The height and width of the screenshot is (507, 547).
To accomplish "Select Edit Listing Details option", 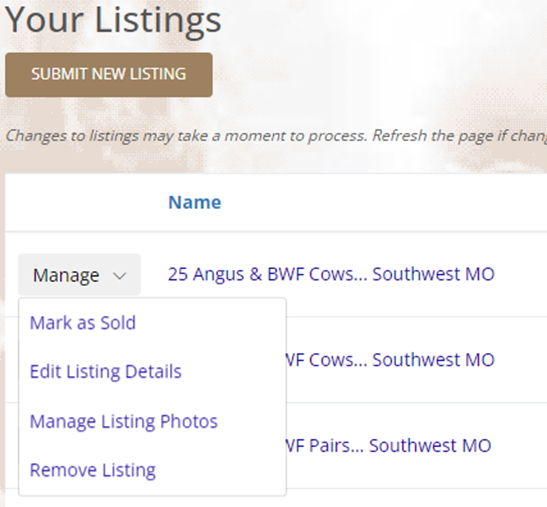I will [x=106, y=371].
